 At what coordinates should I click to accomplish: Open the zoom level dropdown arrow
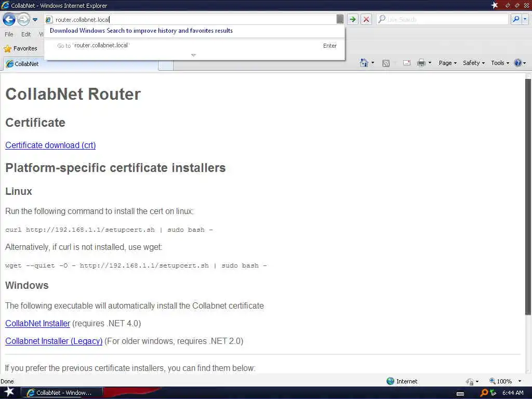pos(520,381)
